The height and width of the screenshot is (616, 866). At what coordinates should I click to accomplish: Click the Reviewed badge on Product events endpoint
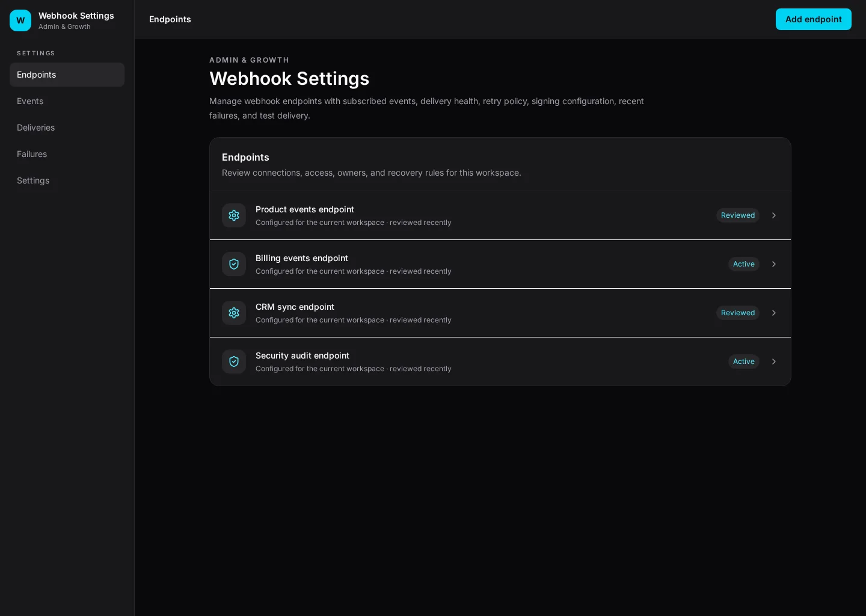[738, 215]
